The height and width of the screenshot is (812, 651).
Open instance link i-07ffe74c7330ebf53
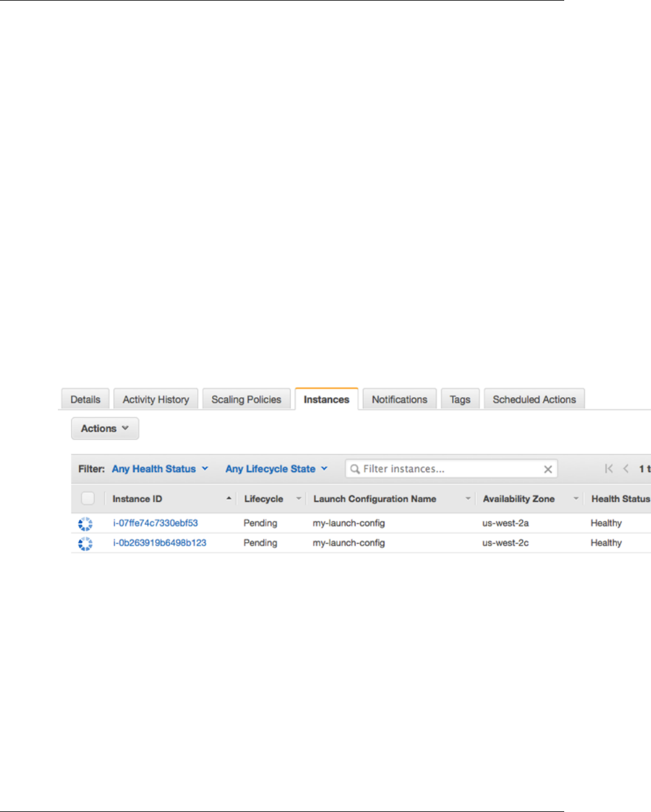coord(156,523)
